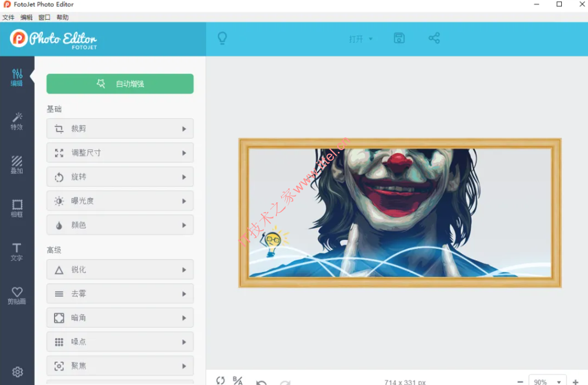Viewport: 588px width, 385px height.
Task: Switch to the 叠加 overlay tab
Action: (x=17, y=165)
